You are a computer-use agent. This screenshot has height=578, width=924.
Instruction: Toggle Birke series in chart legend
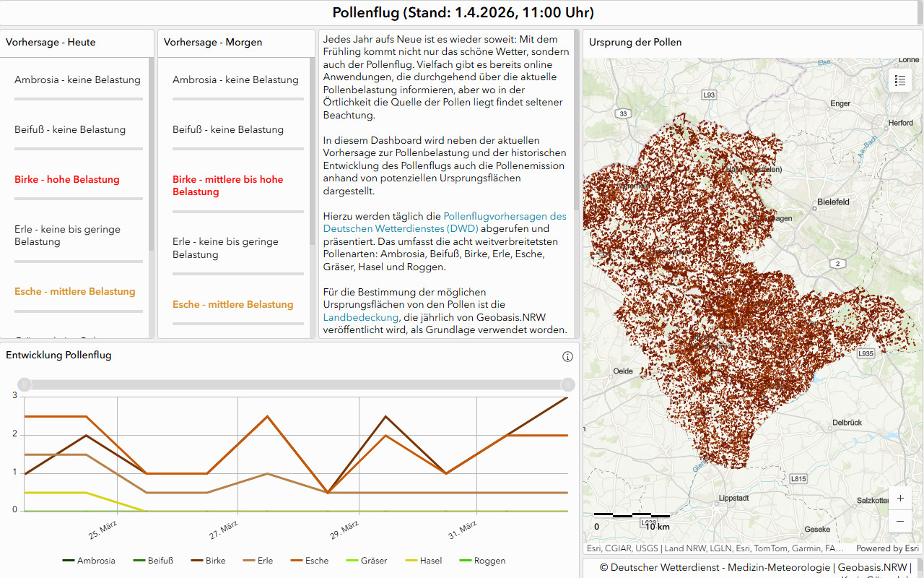pos(209,561)
